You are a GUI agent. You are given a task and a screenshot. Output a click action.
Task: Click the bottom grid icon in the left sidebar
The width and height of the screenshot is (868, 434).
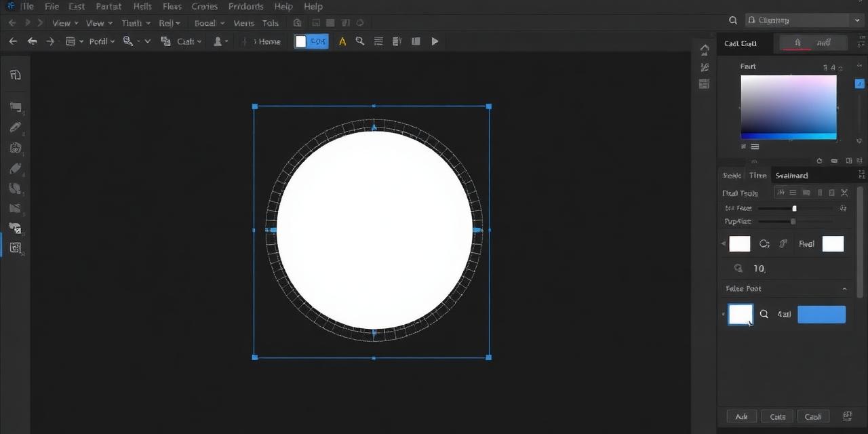(x=15, y=247)
